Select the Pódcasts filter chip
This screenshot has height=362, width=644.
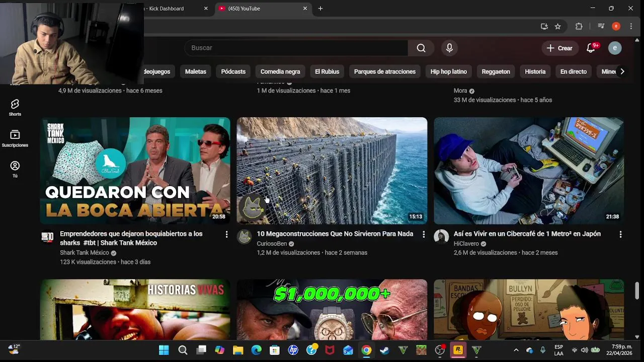233,71
